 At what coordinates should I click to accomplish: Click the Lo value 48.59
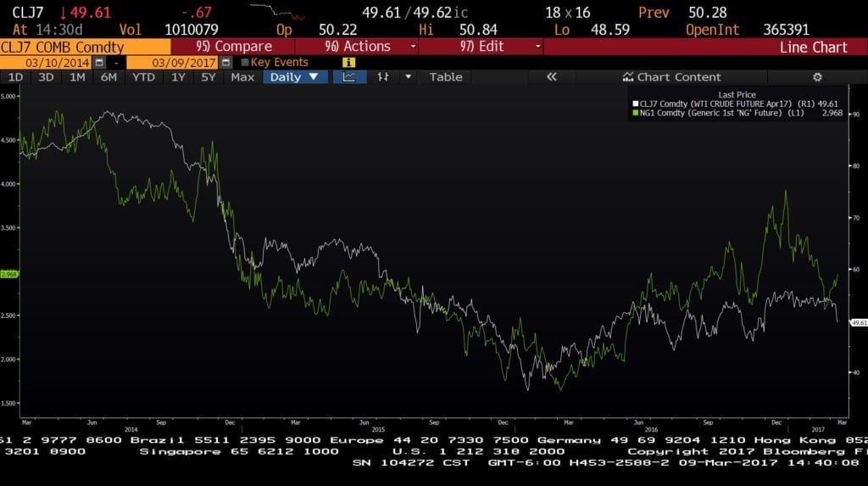[x=610, y=30]
